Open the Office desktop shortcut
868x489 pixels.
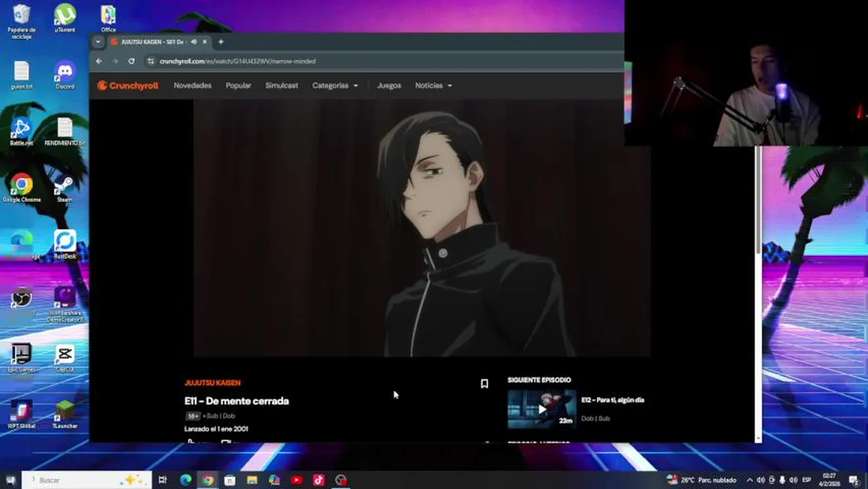(108, 18)
